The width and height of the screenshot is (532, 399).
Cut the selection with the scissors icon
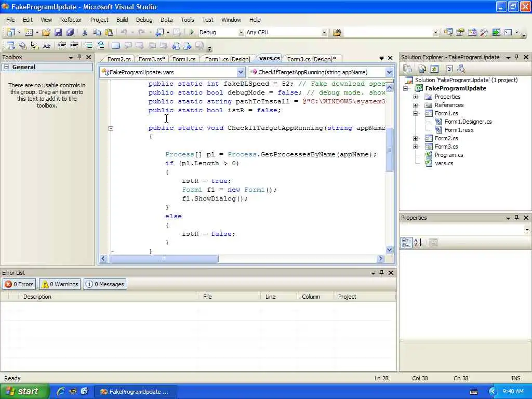point(85,32)
